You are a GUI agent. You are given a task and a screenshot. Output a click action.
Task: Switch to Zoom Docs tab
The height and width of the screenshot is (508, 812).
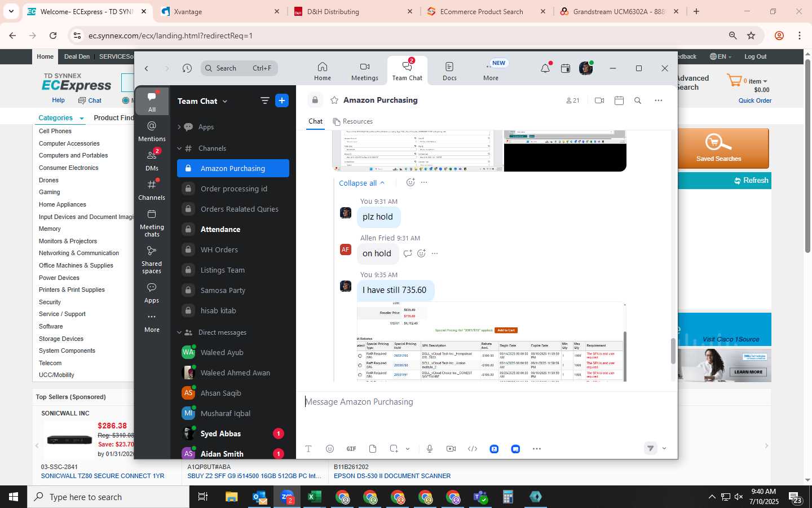(x=449, y=71)
